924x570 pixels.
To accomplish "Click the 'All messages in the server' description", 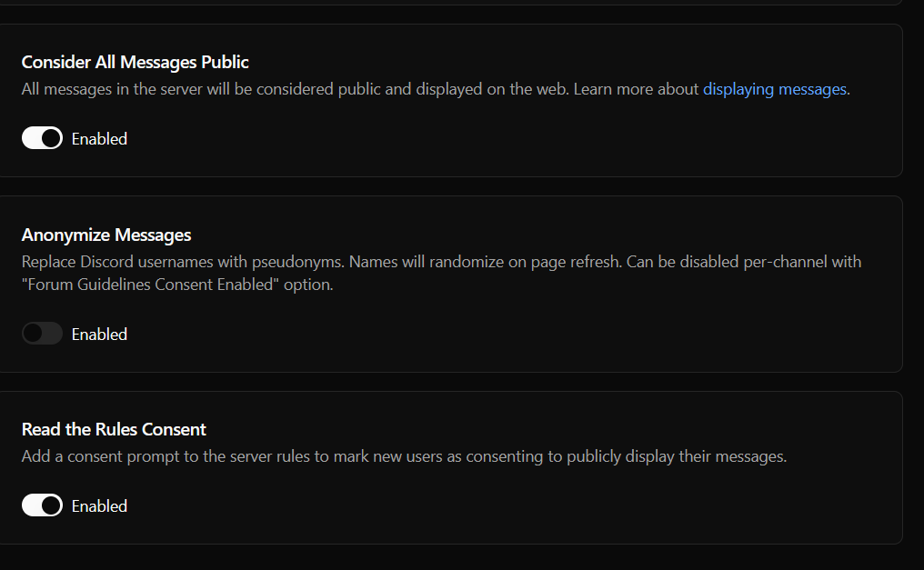I will [436, 89].
